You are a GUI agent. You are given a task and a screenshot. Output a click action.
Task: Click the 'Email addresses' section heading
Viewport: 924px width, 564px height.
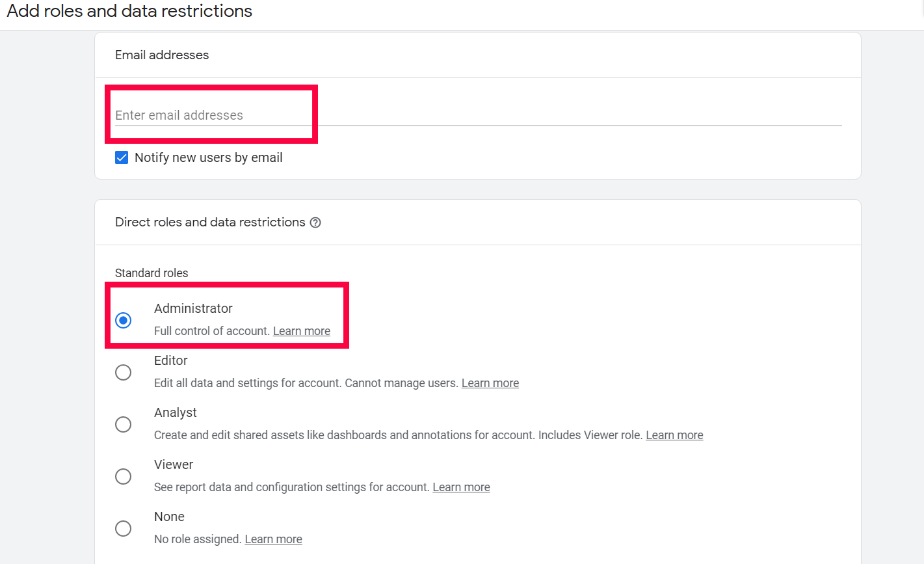pos(162,55)
